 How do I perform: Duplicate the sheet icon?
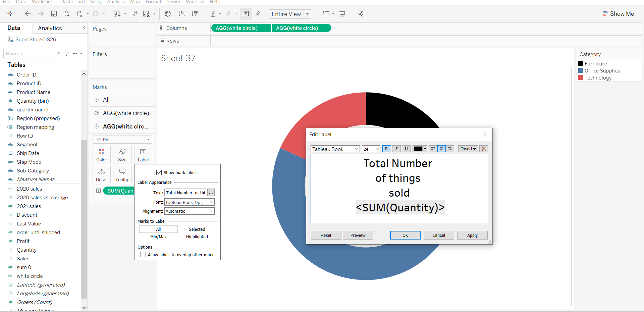(x=133, y=14)
